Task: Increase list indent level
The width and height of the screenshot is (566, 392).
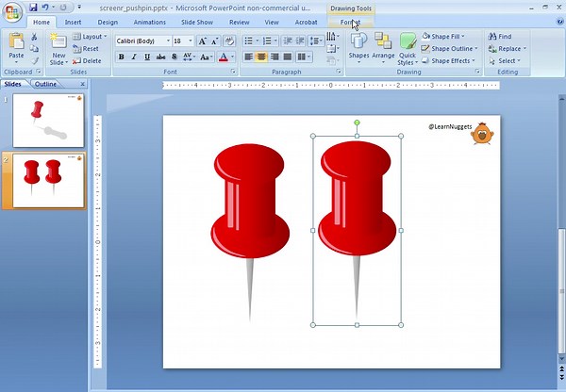Action: click(300, 41)
